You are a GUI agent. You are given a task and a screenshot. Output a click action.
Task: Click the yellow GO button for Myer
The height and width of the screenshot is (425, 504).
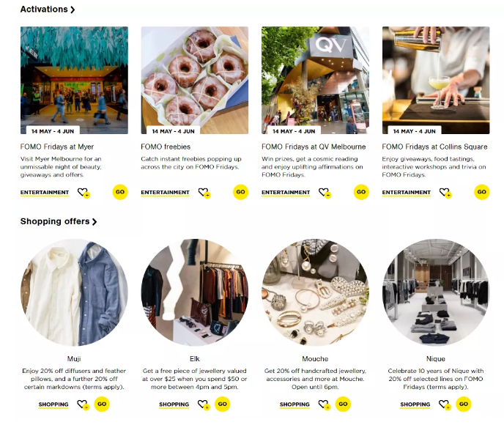click(x=120, y=192)
